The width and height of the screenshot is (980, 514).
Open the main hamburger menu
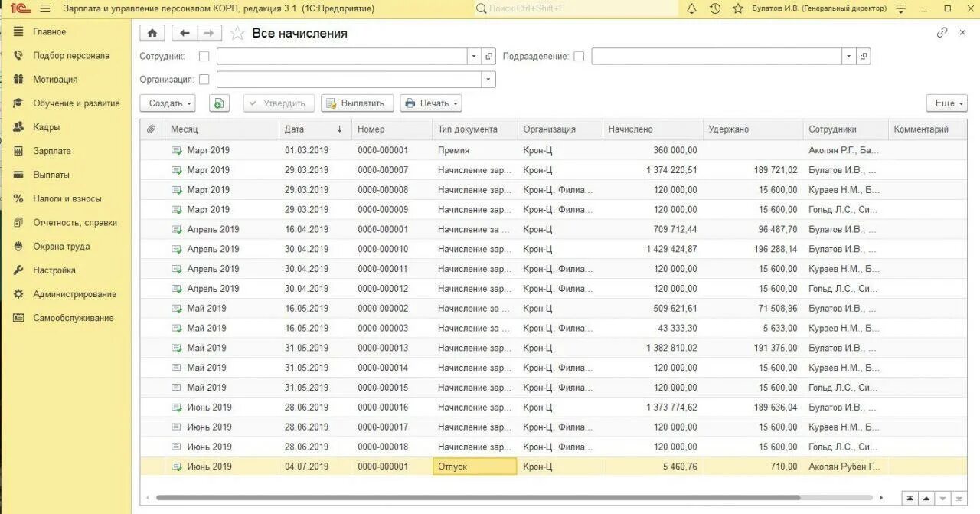pyautogui.click(x=44, y=8)
